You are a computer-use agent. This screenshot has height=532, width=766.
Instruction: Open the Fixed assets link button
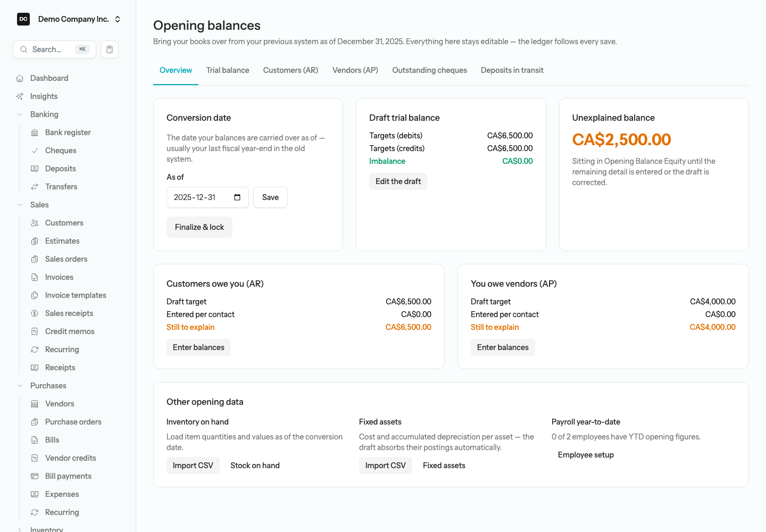pyautogui.click(x=444, y=465)
